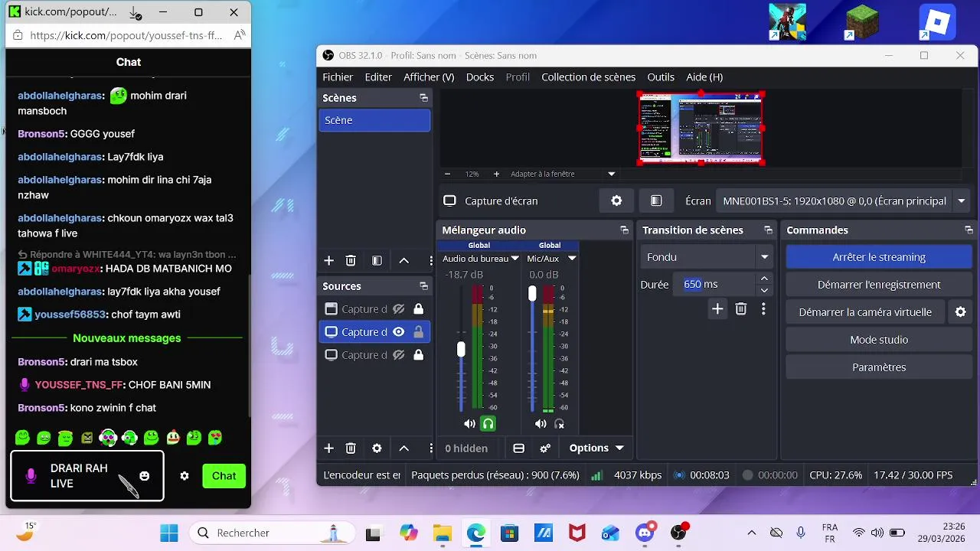Unlock the first Capture source
Screen dimensions: 980x551
pyautogui.click(x=418, y=309)
